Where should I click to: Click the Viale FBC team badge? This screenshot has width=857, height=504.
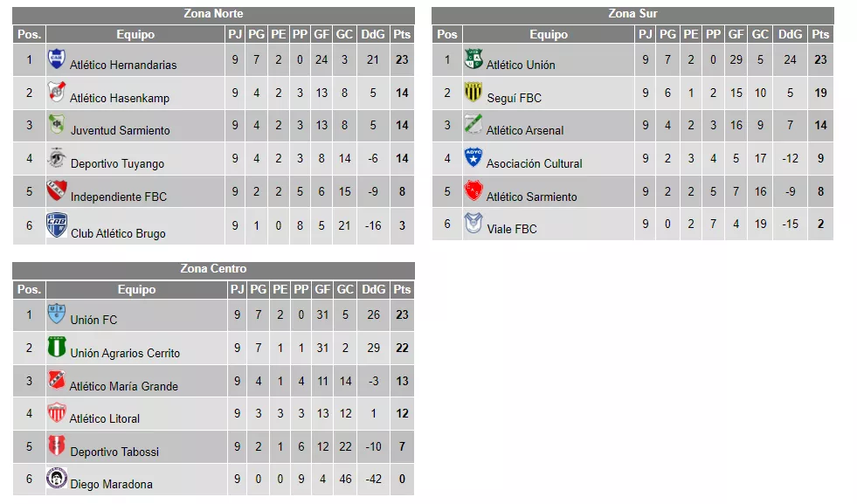click(473, 224)
